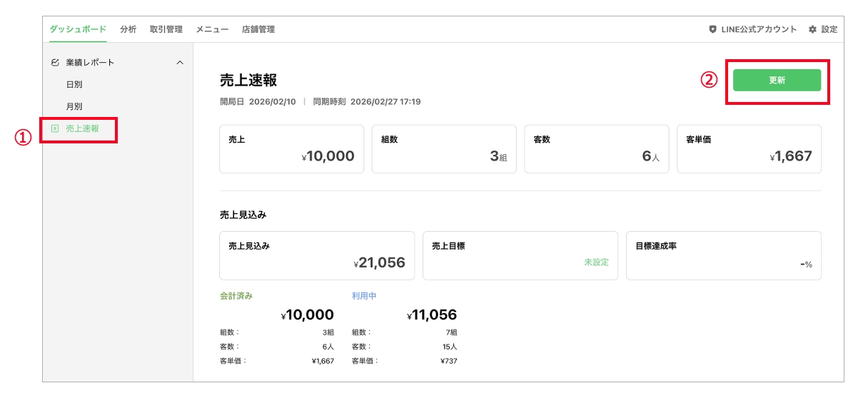
Task: Collapse the 業績レポート section chevron
Action: pyautogui.click(x=180, y=63)
